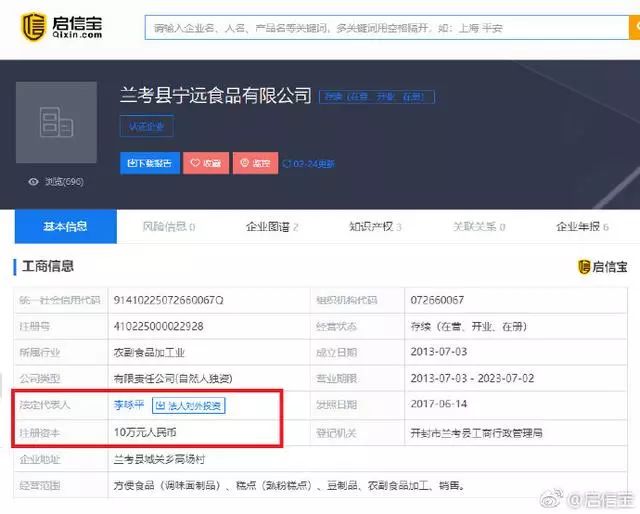Click the address 兰考县城关乡高场村

pyautogui.click(x=159, y=460)
